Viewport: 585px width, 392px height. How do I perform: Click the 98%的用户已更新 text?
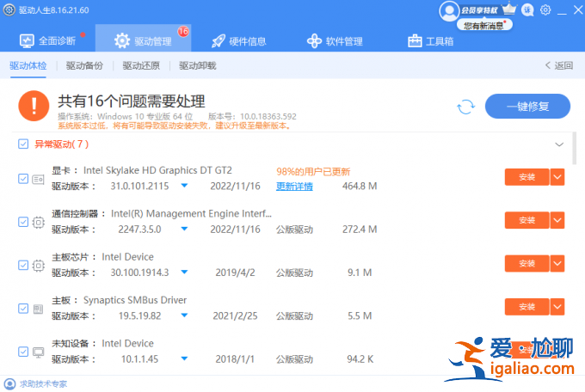(x=313, y=172)
